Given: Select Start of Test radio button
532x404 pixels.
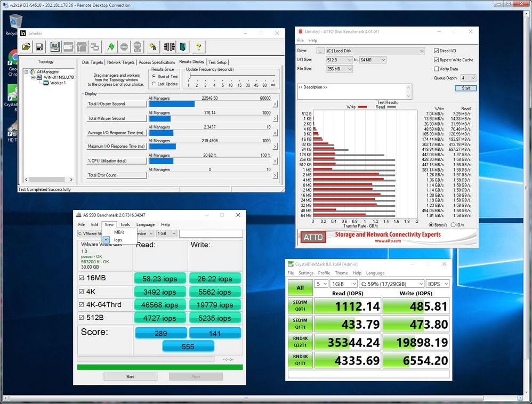Looking at the screenshot, I should point(154,77).
